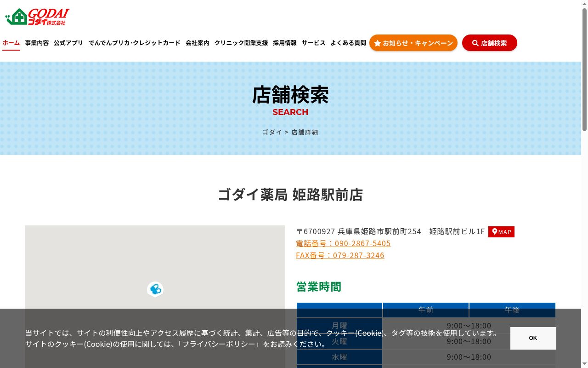
Task: Open 採用情報 menu item
Action: pyautogui.click(x=285, y=43)
